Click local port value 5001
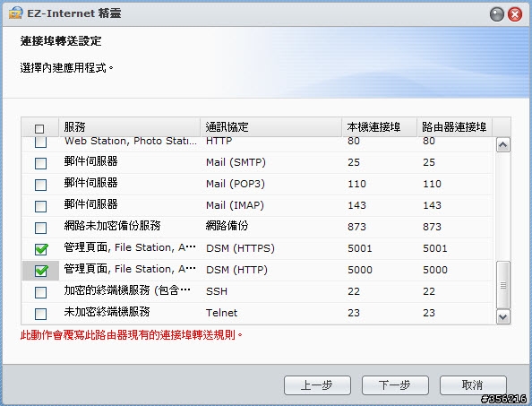Image resolution: width=532 pixels, height=406 pixels. click(x=360, y=248)
